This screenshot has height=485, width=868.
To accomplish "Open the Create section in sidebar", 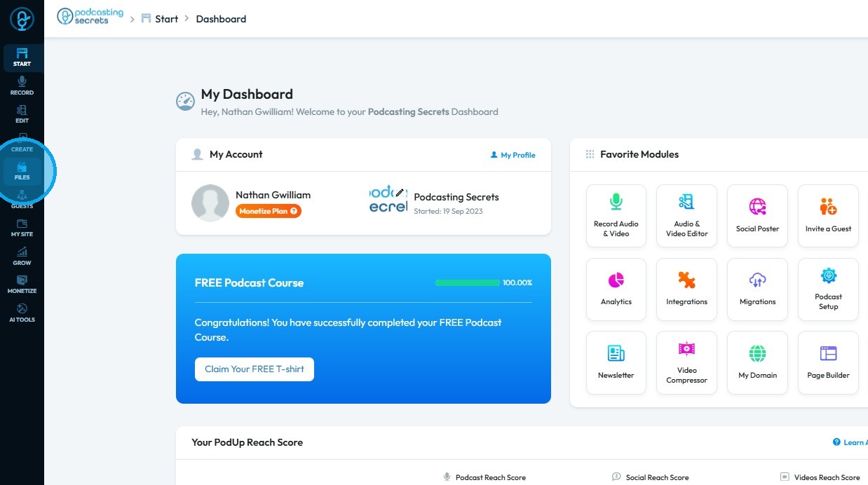I will pos(22,143).
